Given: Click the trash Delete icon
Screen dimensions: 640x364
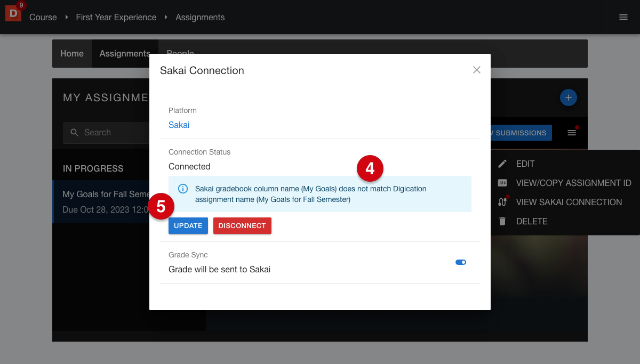Looking at the screenshot, I should pyautogui.click(x=502, y=221).
